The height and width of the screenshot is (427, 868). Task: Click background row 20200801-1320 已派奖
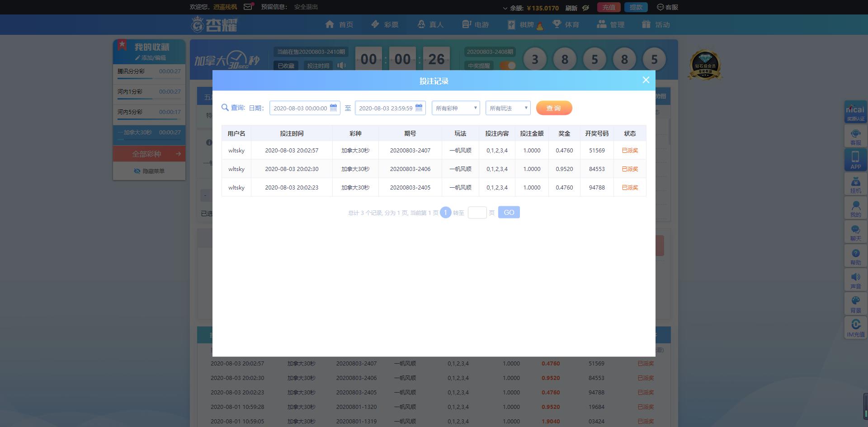(x=646, y=407)
